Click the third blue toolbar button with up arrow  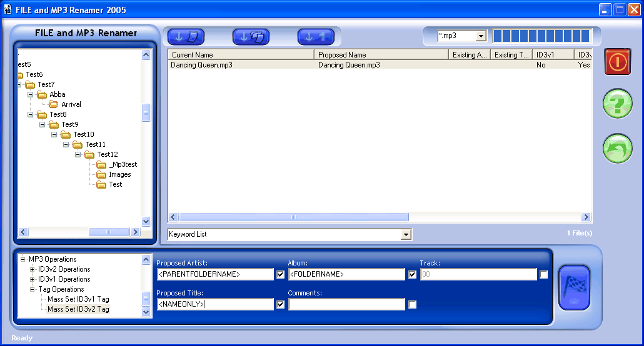click(316, 37)
